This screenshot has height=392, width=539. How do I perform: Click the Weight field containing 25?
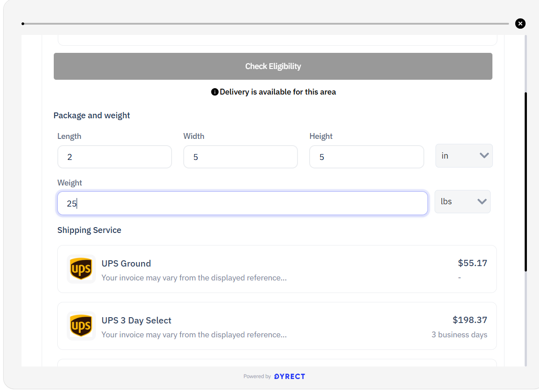[x=242, y=203]
